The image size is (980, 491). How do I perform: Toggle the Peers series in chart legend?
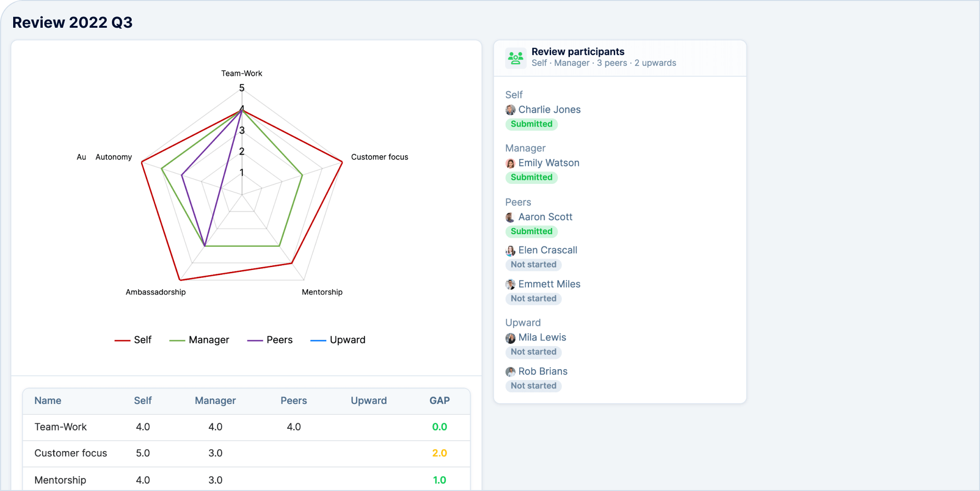pos(270,340)
